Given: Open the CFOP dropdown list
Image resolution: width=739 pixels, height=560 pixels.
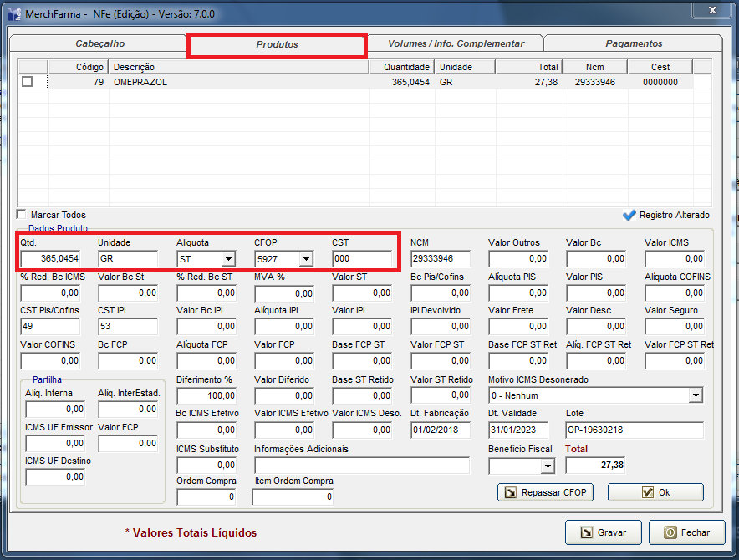Looking at the screenshot, I should click(x=305, y=260).
